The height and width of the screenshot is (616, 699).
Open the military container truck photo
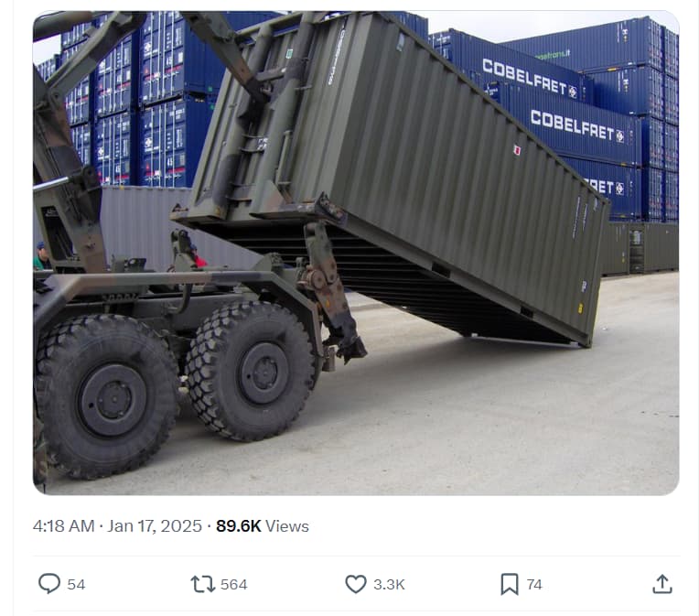pyautogui.click(x=356, y=253)
